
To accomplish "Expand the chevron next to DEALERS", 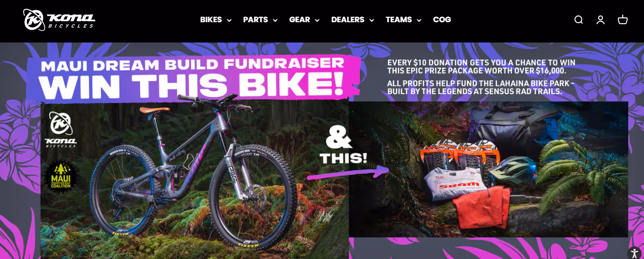I will [x=372, y=20].
